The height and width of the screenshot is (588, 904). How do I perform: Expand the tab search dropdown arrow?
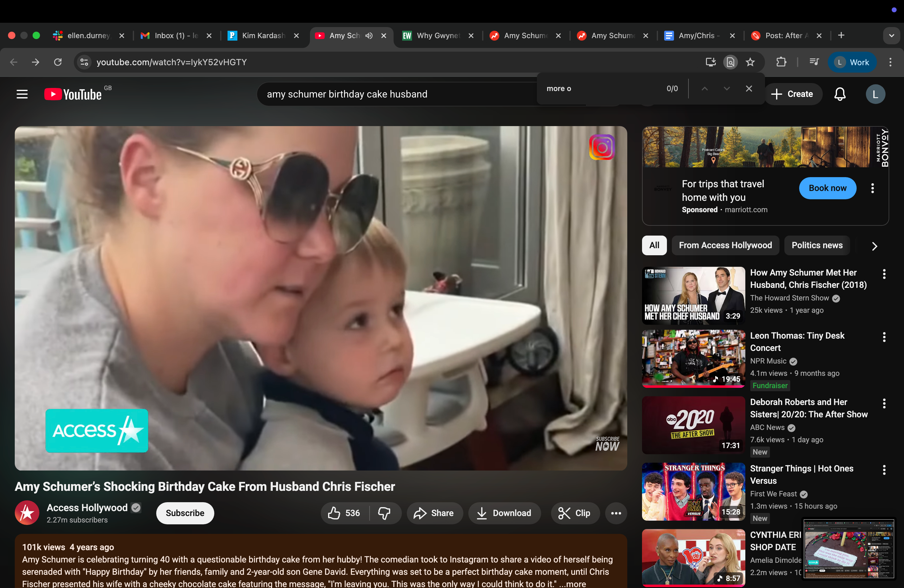[891, 36]
